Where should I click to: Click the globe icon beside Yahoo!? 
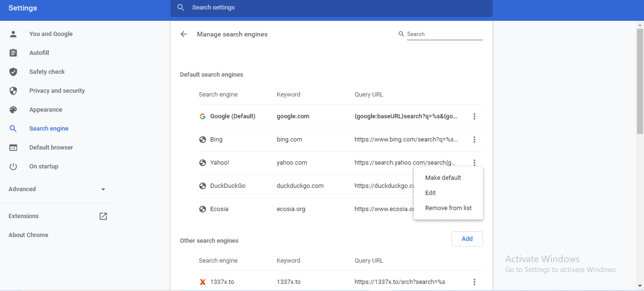(x=203, y=163)
